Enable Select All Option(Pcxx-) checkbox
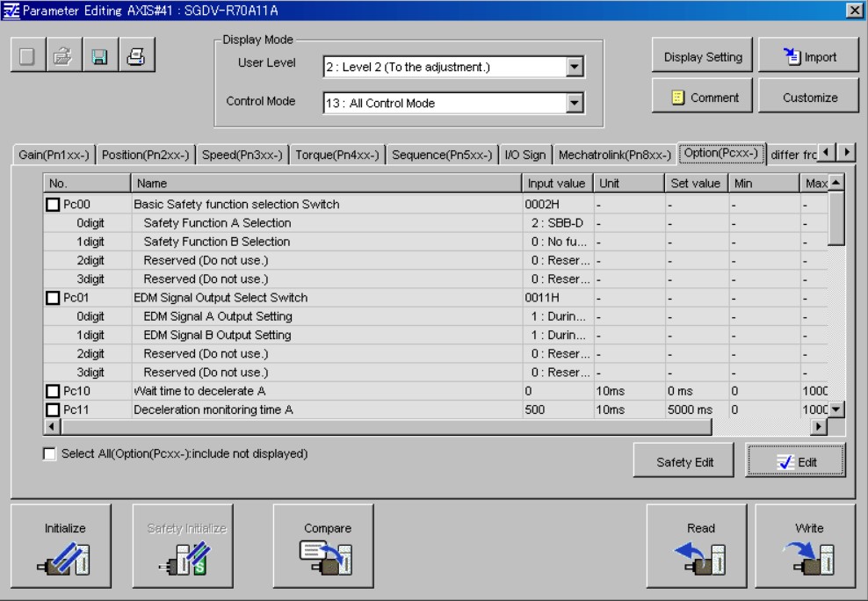This screenshot has width=868, height=601. 52,453
